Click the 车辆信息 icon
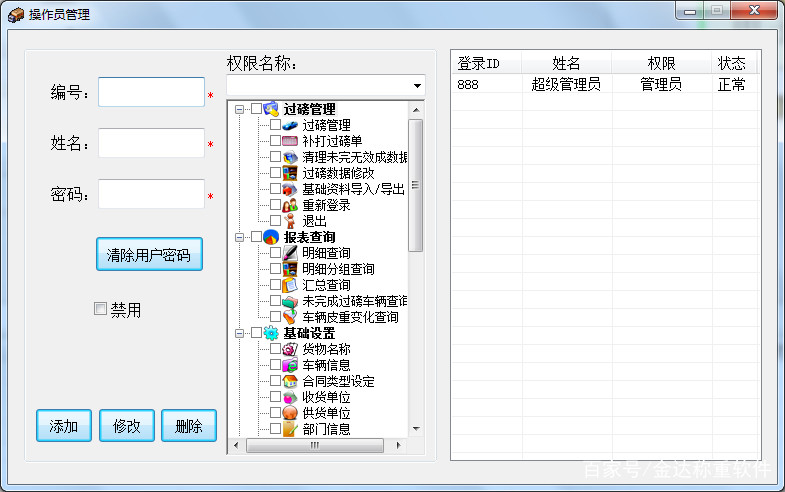This screenshot has height=492, width=785. (x=290, y=365)
